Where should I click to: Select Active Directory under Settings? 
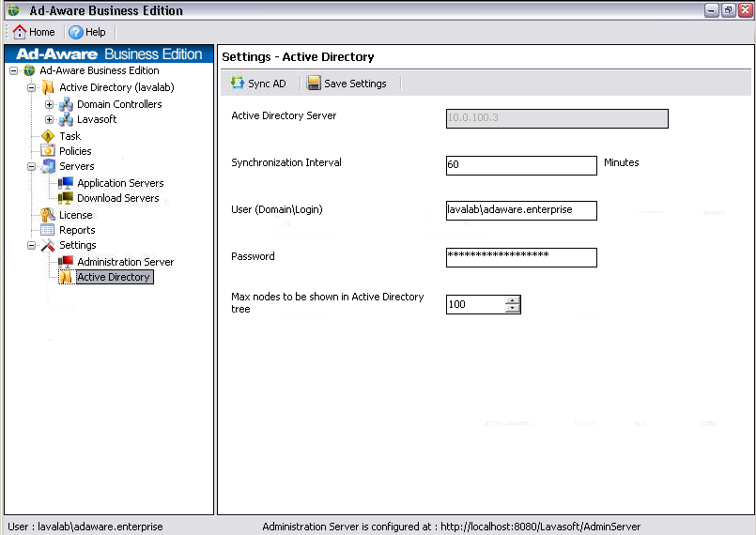(115, 277)
